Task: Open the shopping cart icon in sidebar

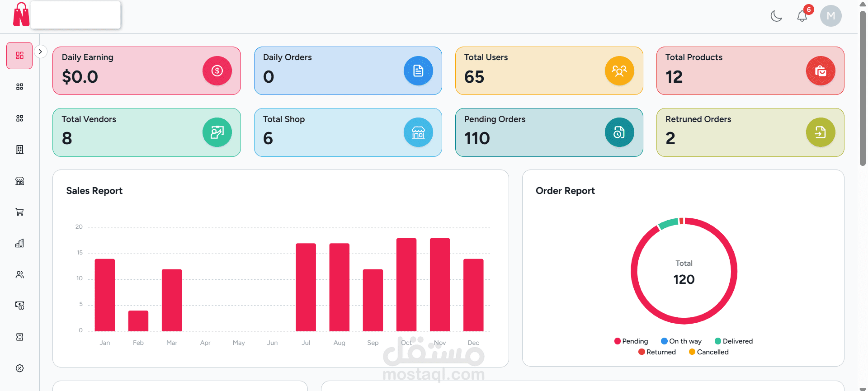Action: [x=19, y=212]
